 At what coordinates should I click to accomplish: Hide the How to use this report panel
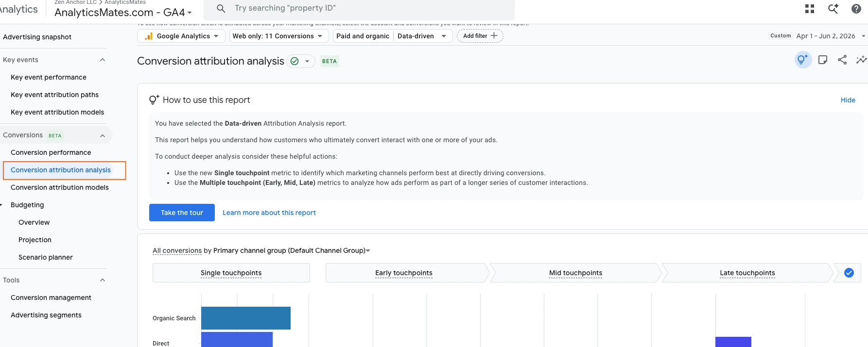848,100
